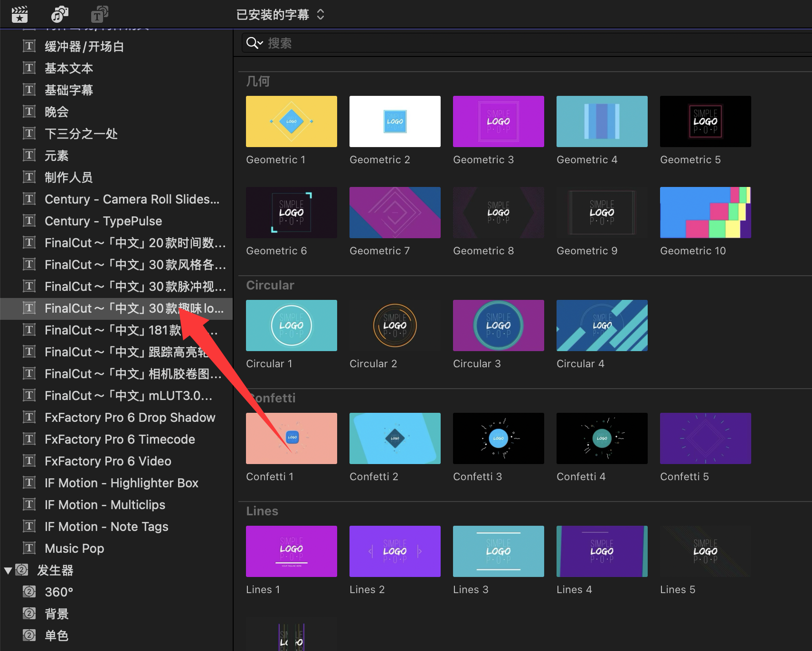Click the search magnifier icon
The image size is (812, 651).
[251, 43]
